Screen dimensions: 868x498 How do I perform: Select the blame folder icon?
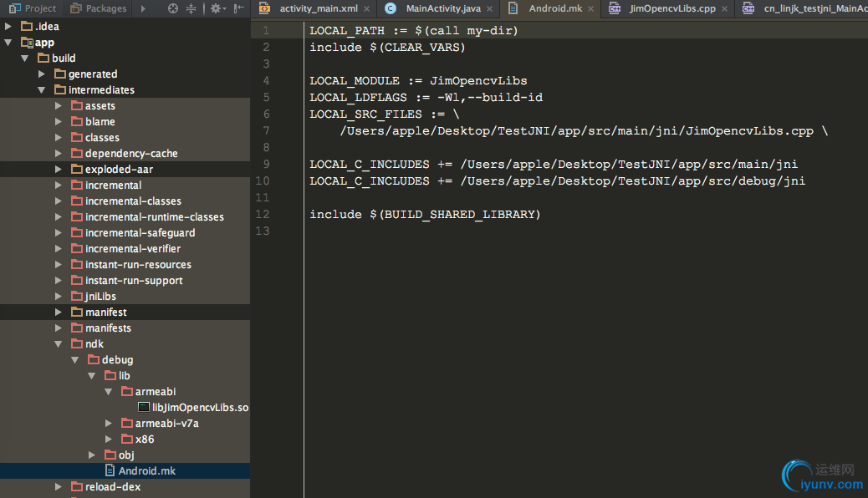tap(77, 122)
